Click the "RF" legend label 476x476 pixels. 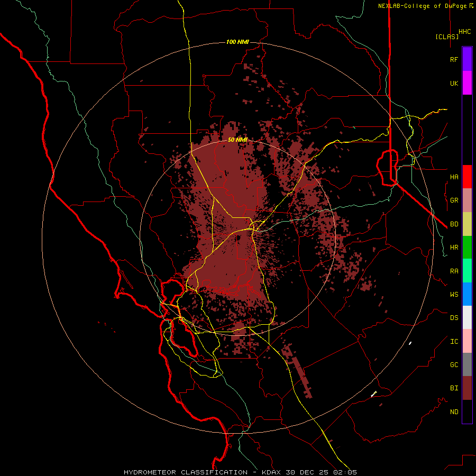point(454,59)
